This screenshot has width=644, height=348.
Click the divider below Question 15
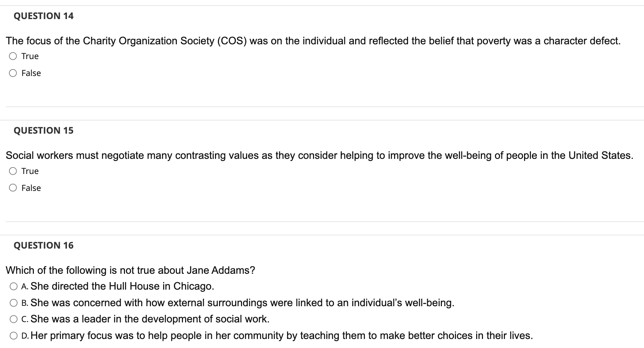point(322,222)
